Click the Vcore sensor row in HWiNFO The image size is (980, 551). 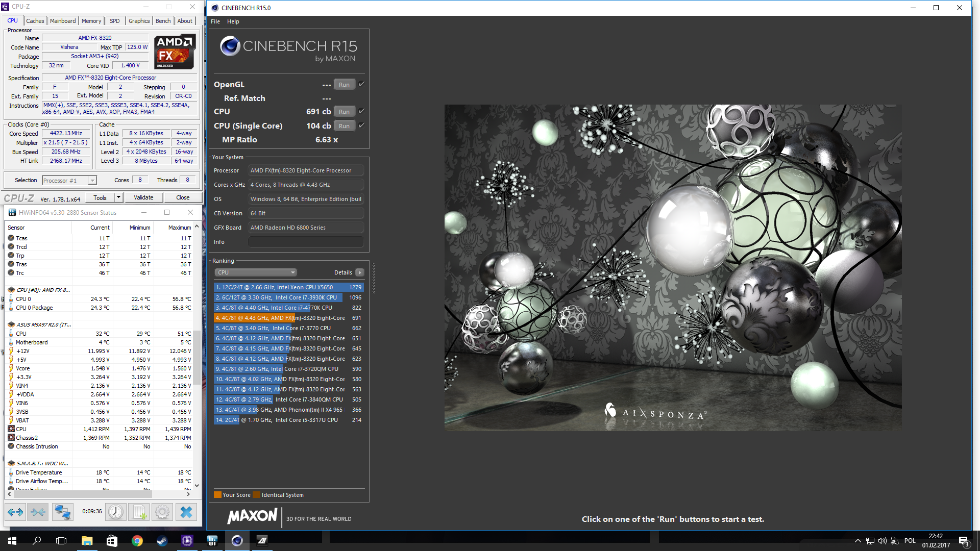(x=100, y=368)
